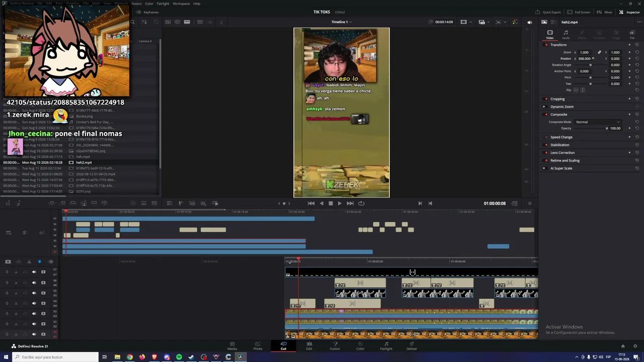Mute viewer audio speaker icon
This screenshot has width=644, height=362.
tap(529, 22)
